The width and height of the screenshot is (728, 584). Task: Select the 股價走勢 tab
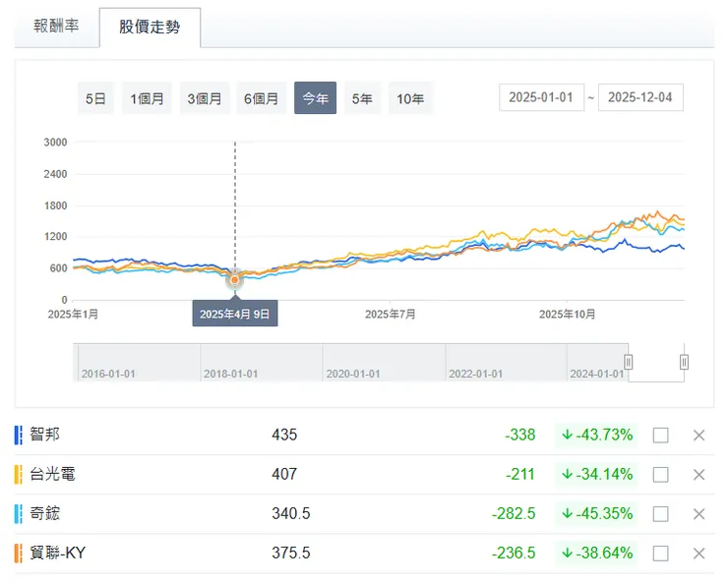pyautogui.click(x=150, y=28)
